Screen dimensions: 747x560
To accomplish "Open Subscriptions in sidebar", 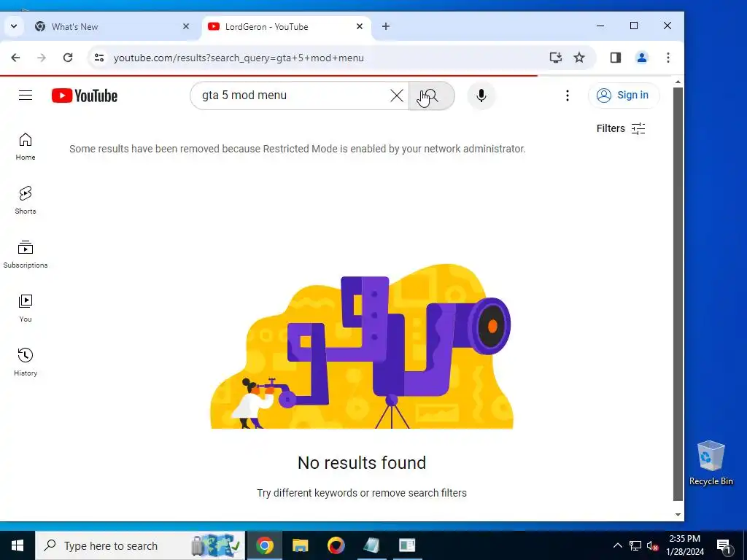I will click(x=26, y=254).
